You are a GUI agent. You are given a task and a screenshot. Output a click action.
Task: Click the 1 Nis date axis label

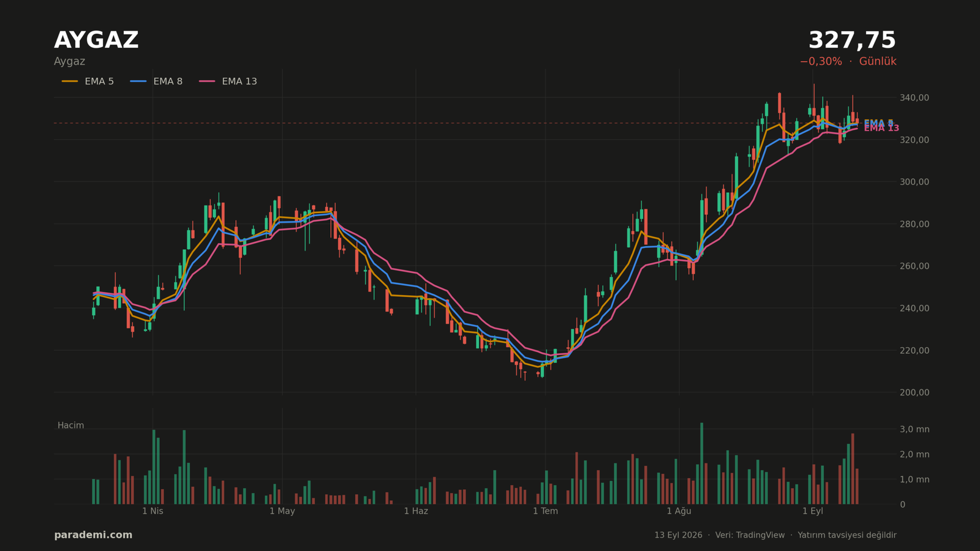click(x=153, y=511)
